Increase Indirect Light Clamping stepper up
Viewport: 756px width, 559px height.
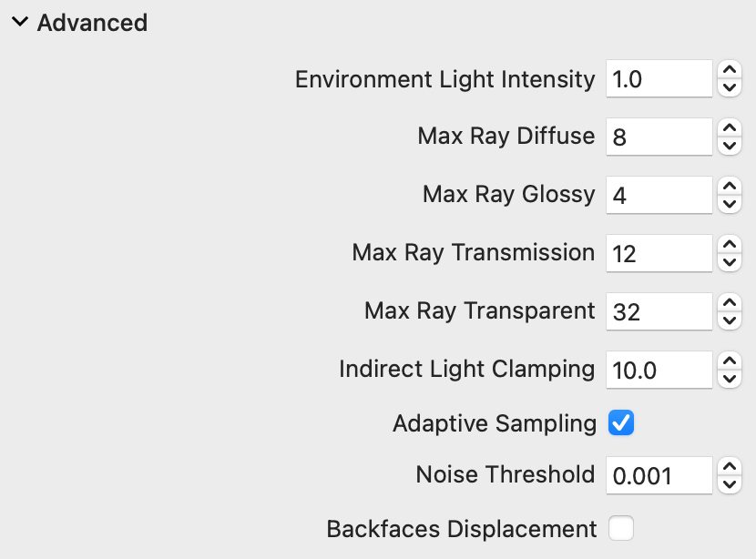click(x=729, y=362)
